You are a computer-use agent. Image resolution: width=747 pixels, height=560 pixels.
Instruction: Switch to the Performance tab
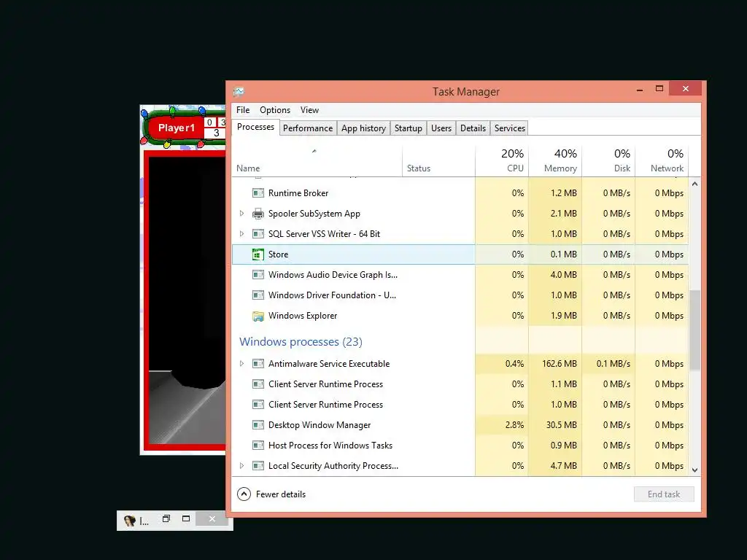pyautogui.click(x=308, y=128)
